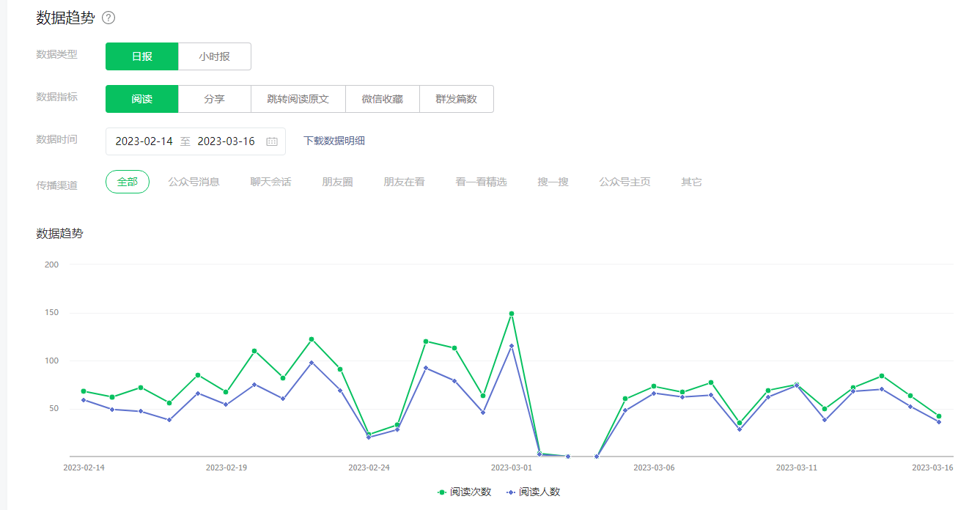Click the 2023-03-11 x-axis label
Image resolution: width=980 pixels, height=510 pixels.
pyautogui.click(x=797, y=467)
